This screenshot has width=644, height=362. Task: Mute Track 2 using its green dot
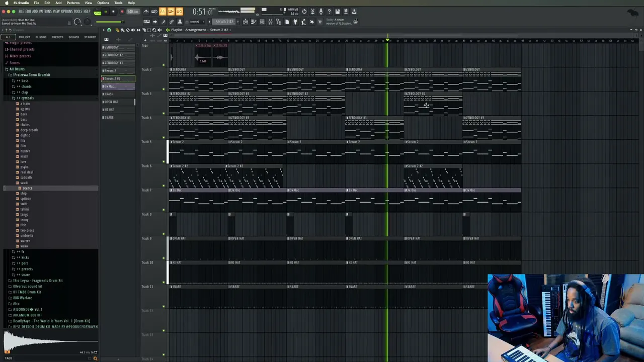coord(164,89)
